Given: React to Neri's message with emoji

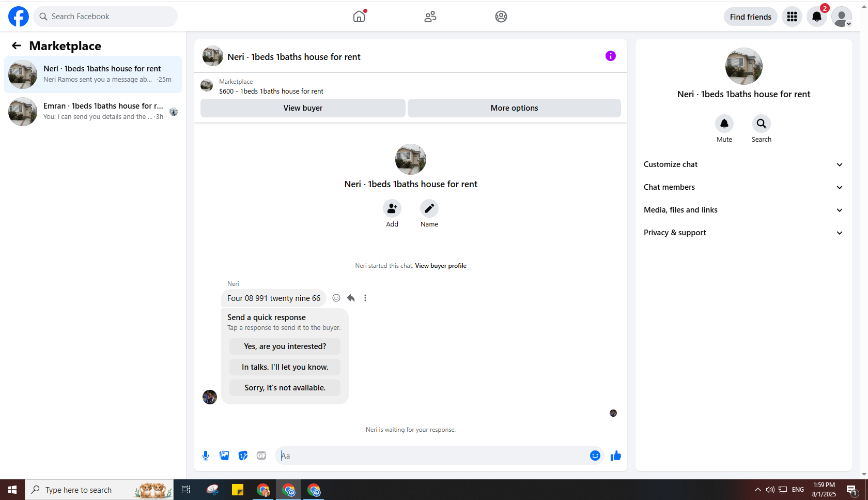Looking at the screenshot, I should 336,298.
